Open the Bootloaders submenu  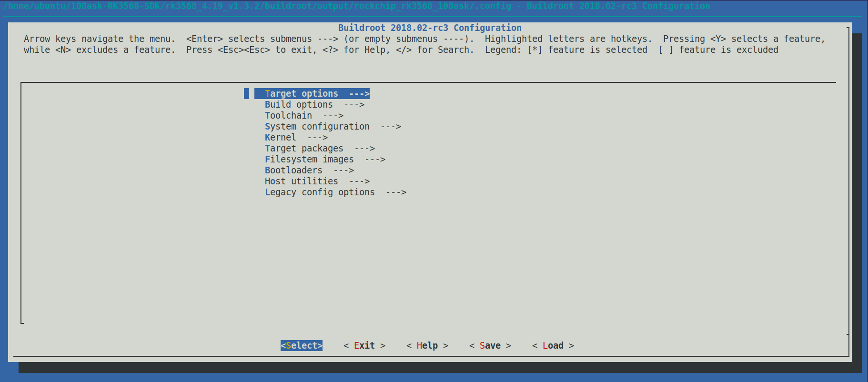coord(293,171)
